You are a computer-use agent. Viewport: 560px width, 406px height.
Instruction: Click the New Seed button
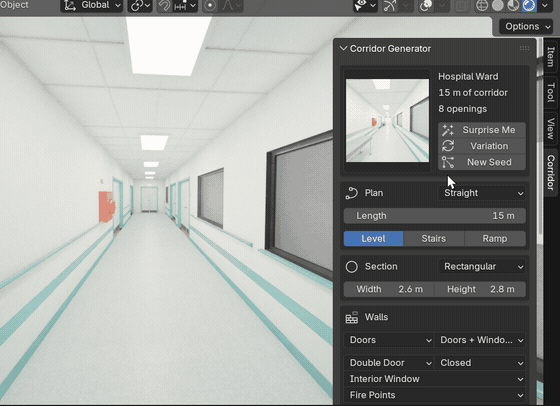pos(482,162)
